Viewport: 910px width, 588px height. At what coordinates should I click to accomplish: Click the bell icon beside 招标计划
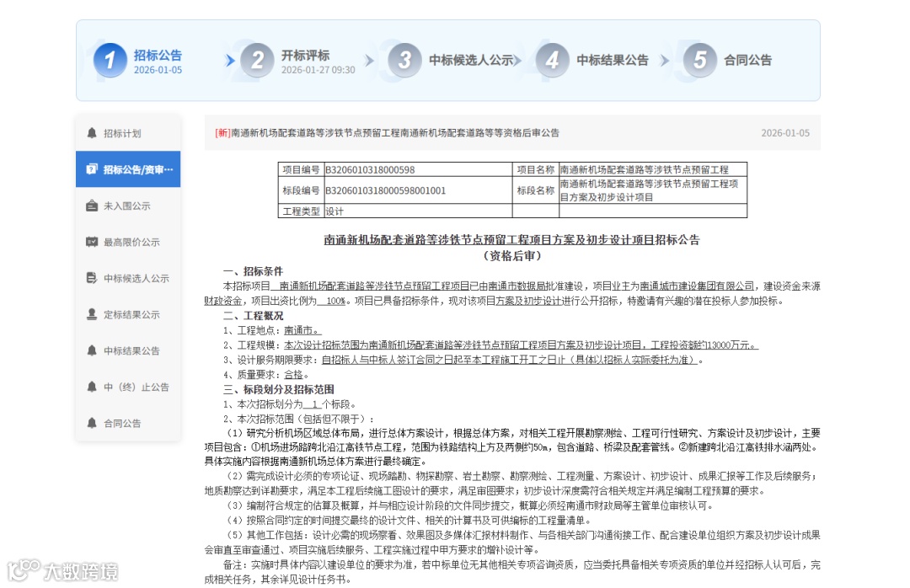(x=92, y=133)
